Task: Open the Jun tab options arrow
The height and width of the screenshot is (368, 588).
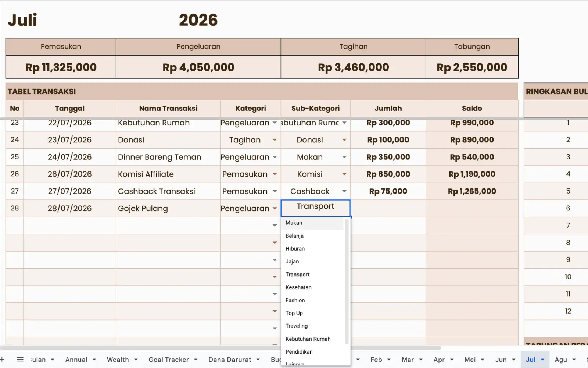Action: point(513,360)
